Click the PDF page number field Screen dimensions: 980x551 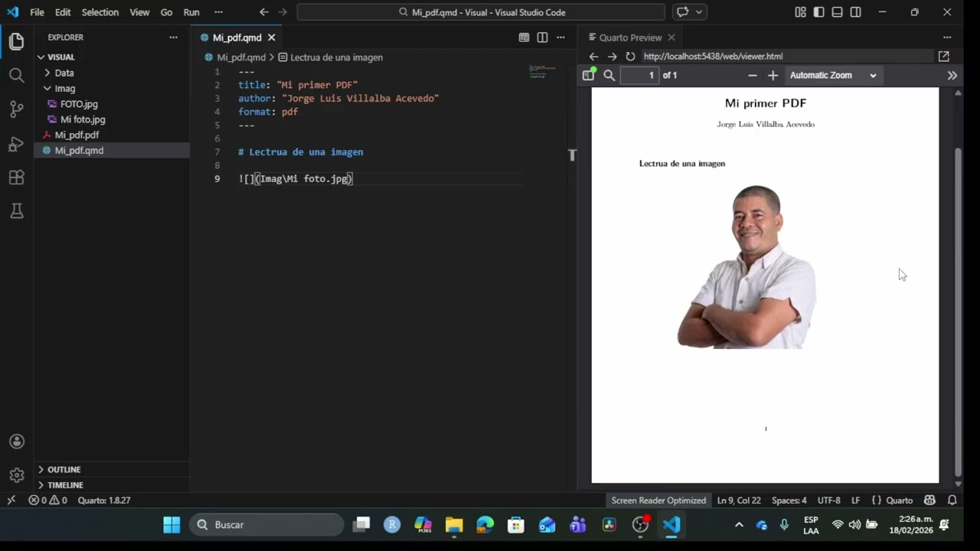pyautogui.click(x=639, y=75)
